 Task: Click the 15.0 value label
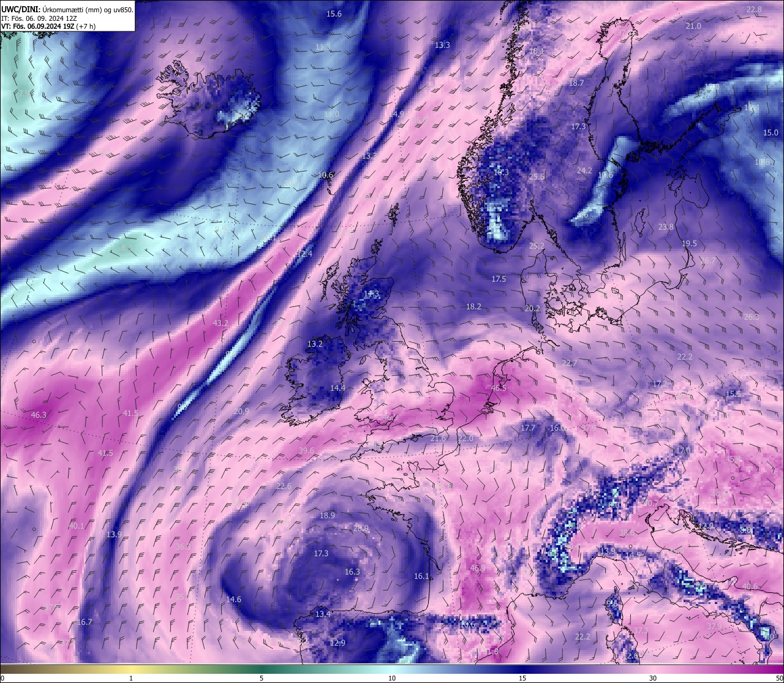(771, 132)
